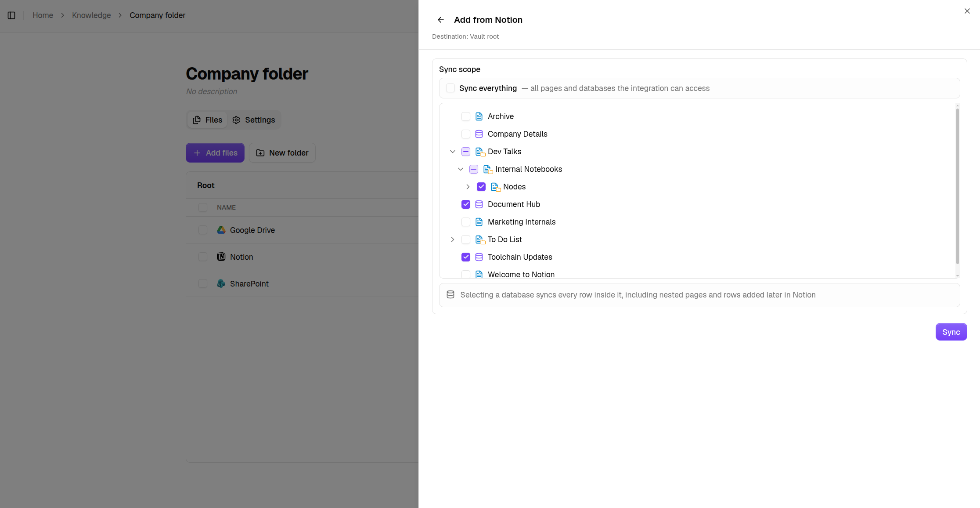Click the Notion logo icon
This screenshot has height=508, width=980.
click(221, 257)
